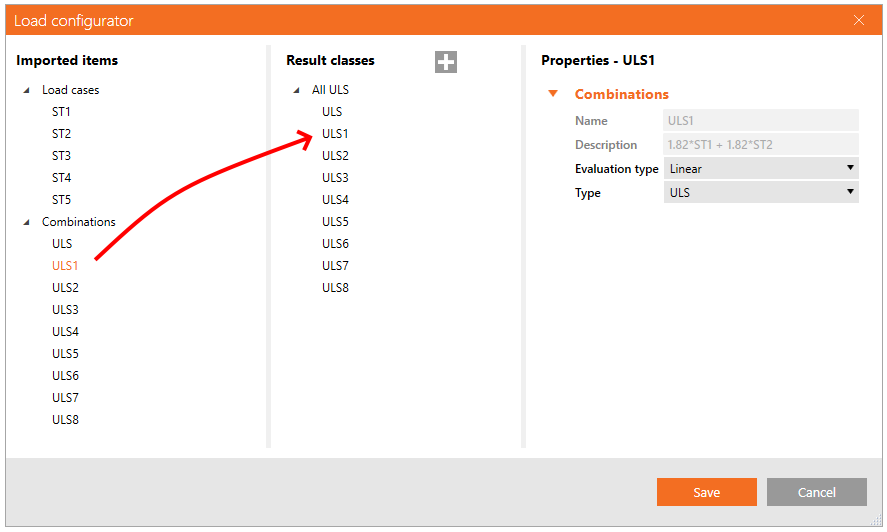Image resolution: width=887 pixels, height=532 pixels.
Task: Select load case ST1
Action: [61, 112]
